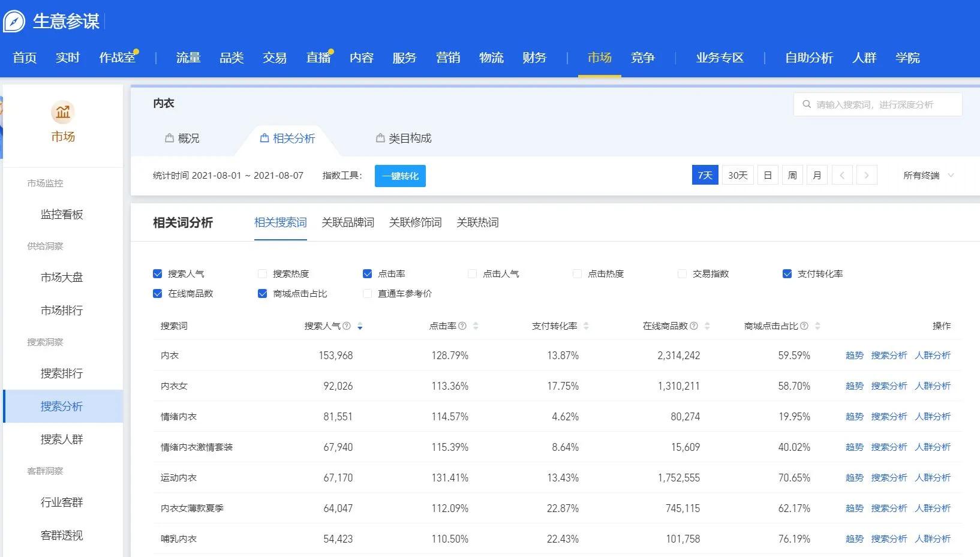The height and width of the screenshot is (557, 980).
Task: Select the 7天 period button
Action: coord(705,175)
